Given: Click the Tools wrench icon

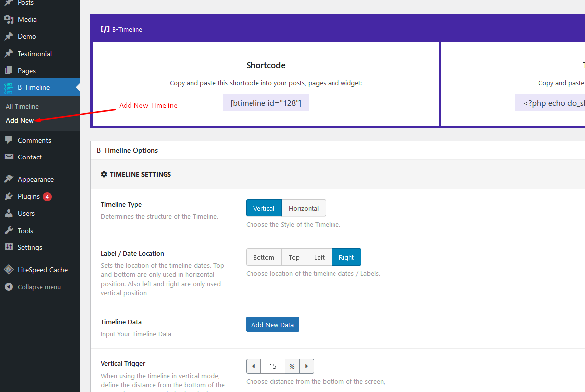Looking at the screenshot, I should [9, 230].
